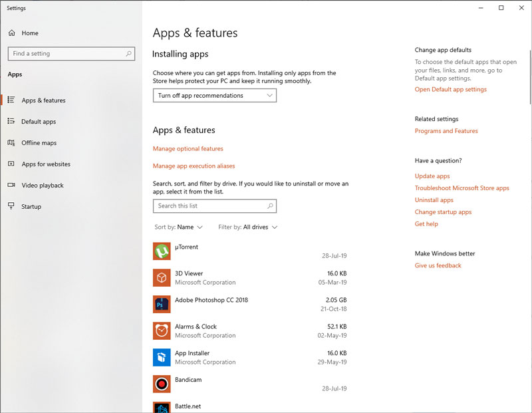Viewport: 532px width, 413px height.
Task: Click Get help link
Action: point(426,224)
